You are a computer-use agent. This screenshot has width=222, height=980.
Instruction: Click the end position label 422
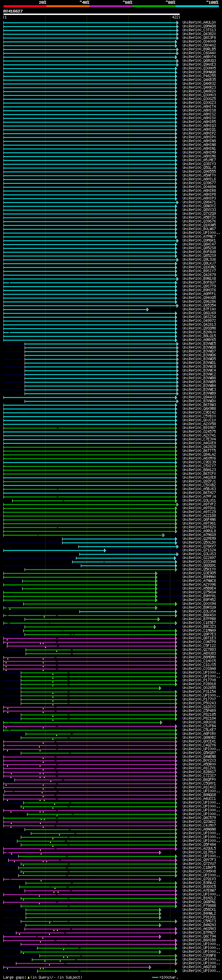[x=175, y=17]
